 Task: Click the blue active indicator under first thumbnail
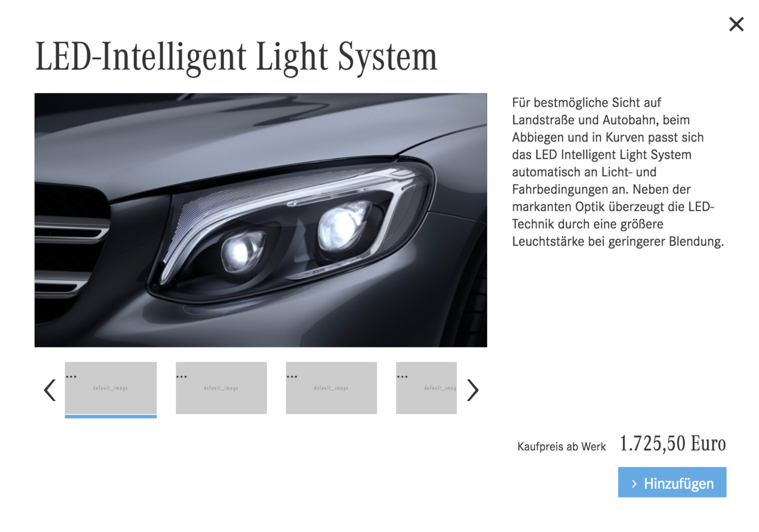click(111, 417)
